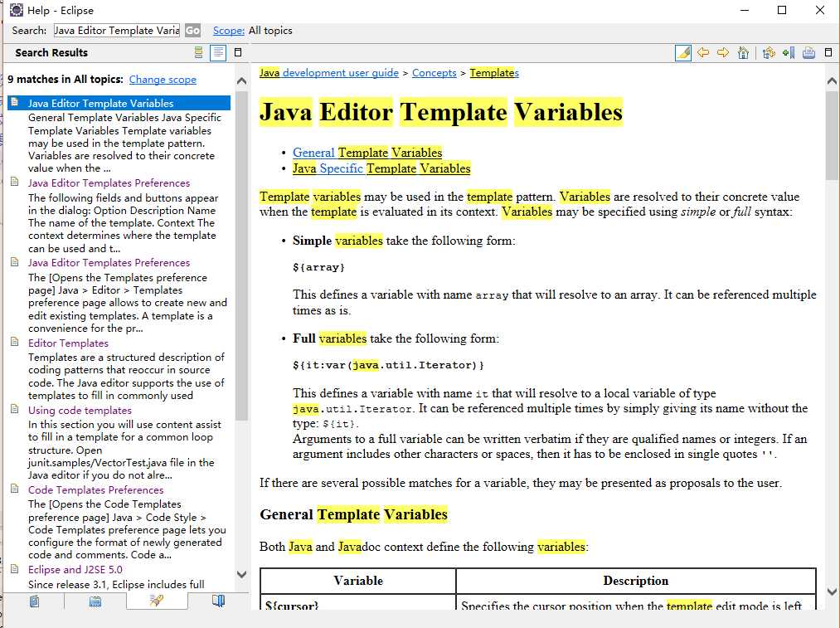Bookmark this document with plus icon
840x628 pixels.
pos(789,52)
